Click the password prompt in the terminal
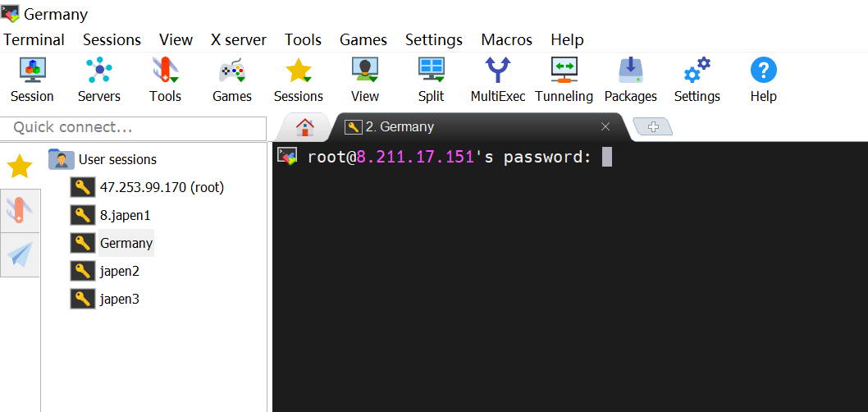Viewport: 868px width, 412px height. coord(450,158)
